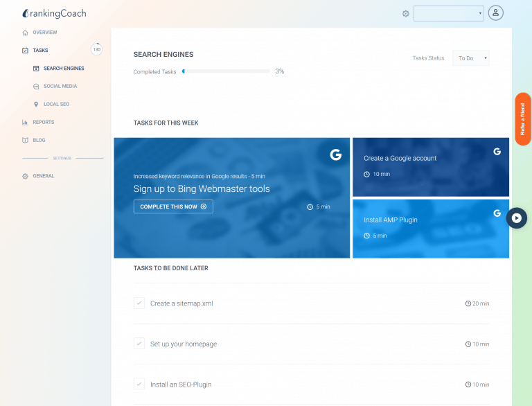The height and width of the screenshot is (406, 532).
Task: Click the Blog book icon
Action: pos(25,140)
